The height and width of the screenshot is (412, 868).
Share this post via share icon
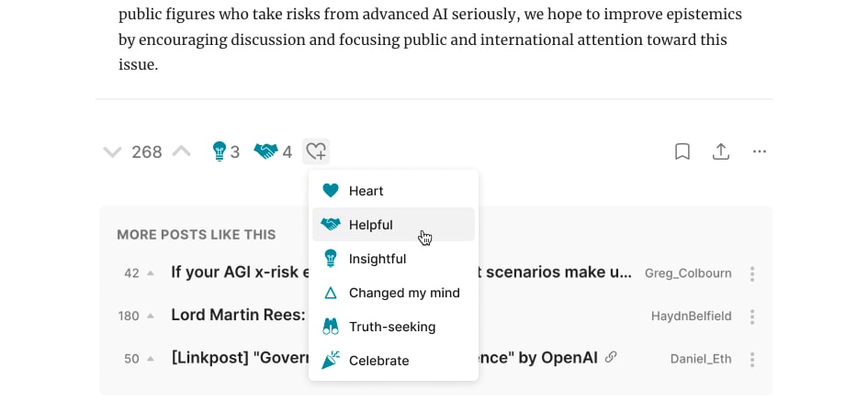(x=721, y=151)
